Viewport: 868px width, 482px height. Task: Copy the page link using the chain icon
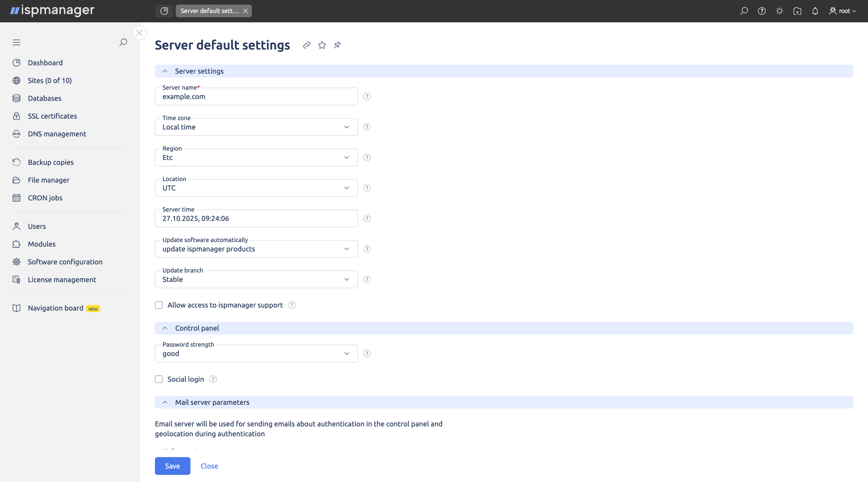(307, 45)
